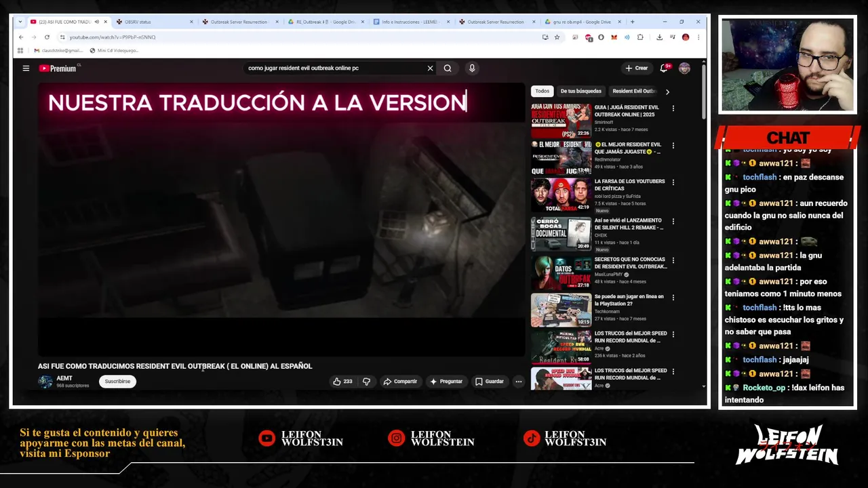Open options for GUIA JUGÁ RESIDENT EVIL video
This screenshot has height=488, width=868.
673,108
